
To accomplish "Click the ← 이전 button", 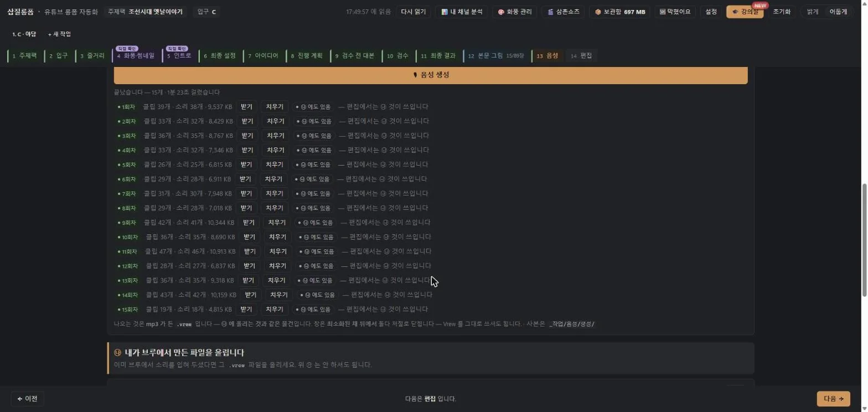I will pyautogui.click(x=27, y=399).
